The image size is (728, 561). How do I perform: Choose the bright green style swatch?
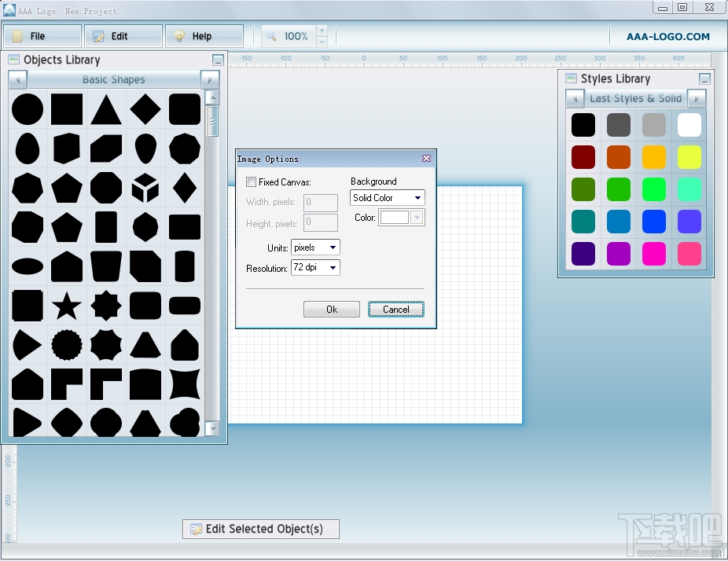click(x=654, y=189)
